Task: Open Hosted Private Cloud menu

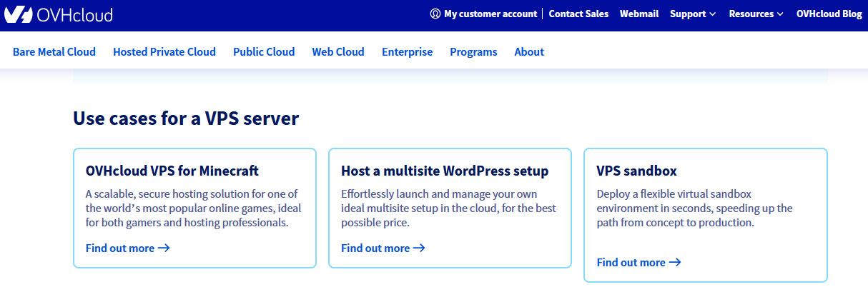Action: 164,51
